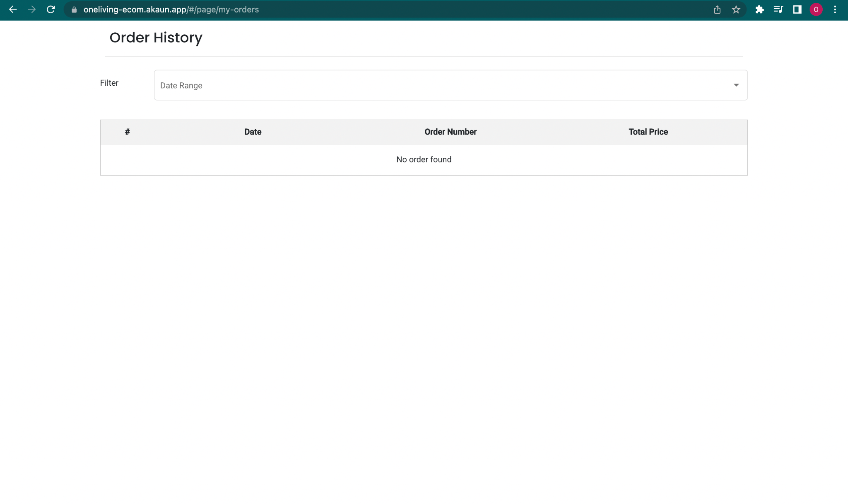Open the media control icon

778,10
